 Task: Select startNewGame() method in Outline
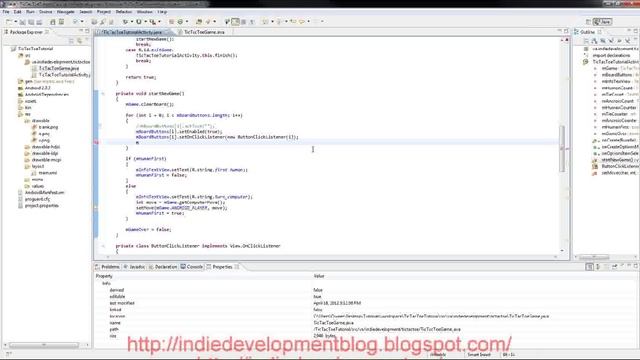click(x=617, y=160)
